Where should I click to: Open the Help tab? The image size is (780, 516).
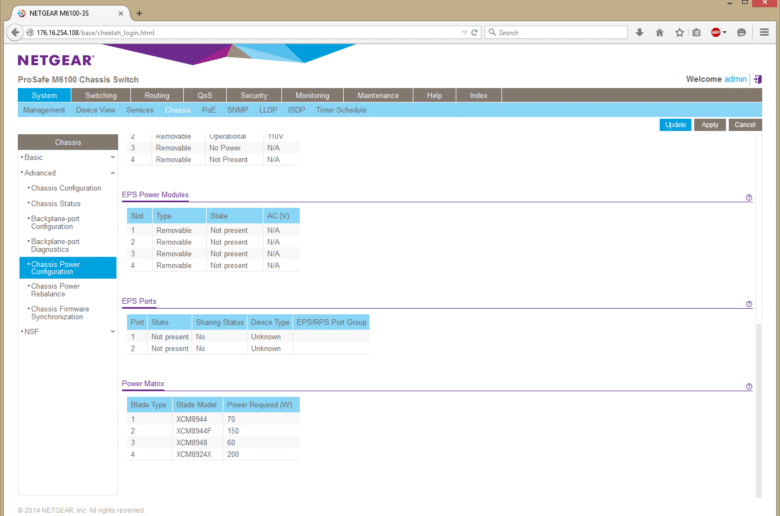coord(434,95)
